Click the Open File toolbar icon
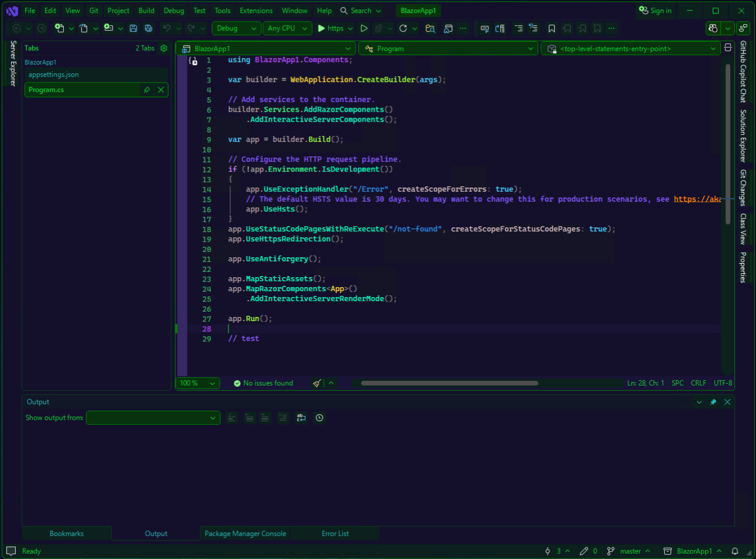The width and height of the screenshot is (756, 559). (84, 28)
